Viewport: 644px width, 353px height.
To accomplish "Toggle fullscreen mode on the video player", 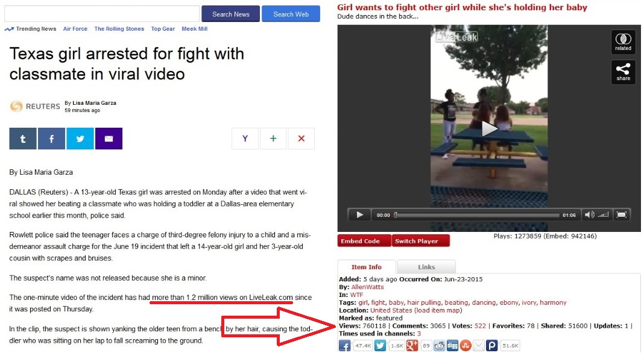I will pos(622,214).
